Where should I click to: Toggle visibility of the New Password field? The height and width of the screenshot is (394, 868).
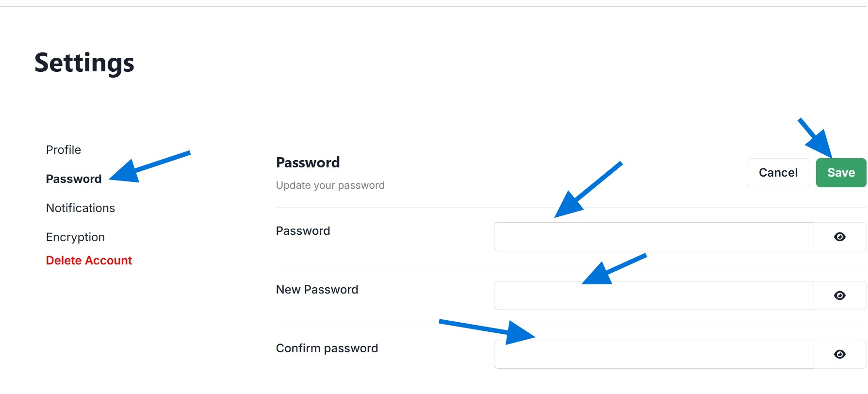pyautogui.click(x=839, y=295)
